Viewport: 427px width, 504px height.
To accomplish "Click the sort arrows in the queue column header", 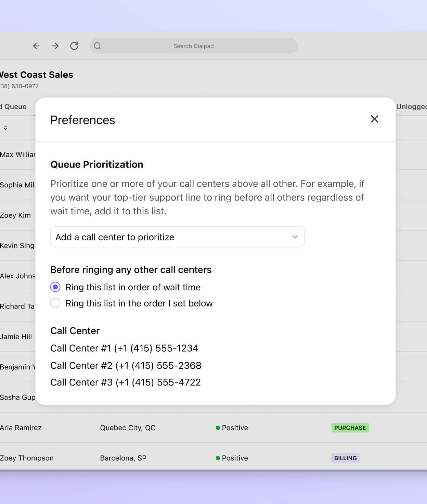I will point(5,127).
